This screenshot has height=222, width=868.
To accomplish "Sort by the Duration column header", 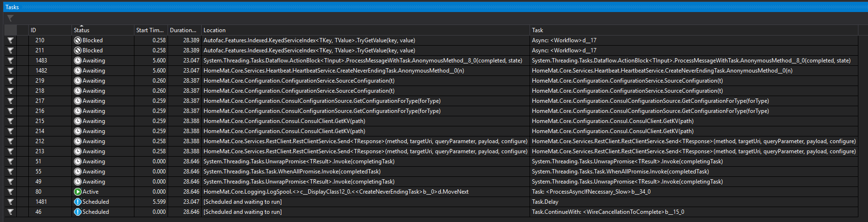I will coord(184,30).
